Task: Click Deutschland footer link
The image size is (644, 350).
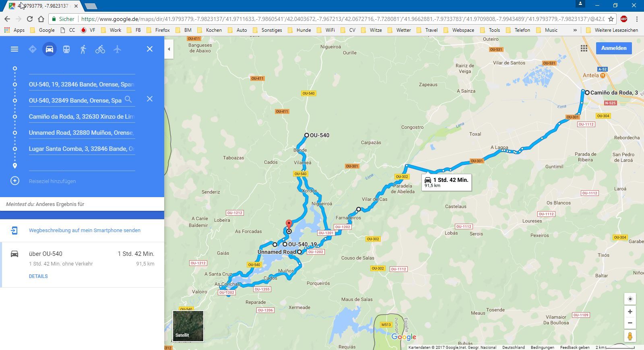Action: pos(513,347)
